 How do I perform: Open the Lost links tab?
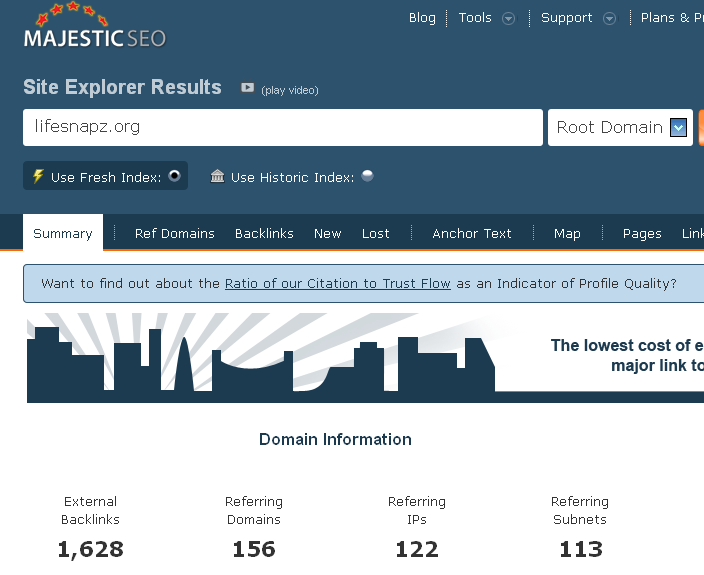click(375, 233)
